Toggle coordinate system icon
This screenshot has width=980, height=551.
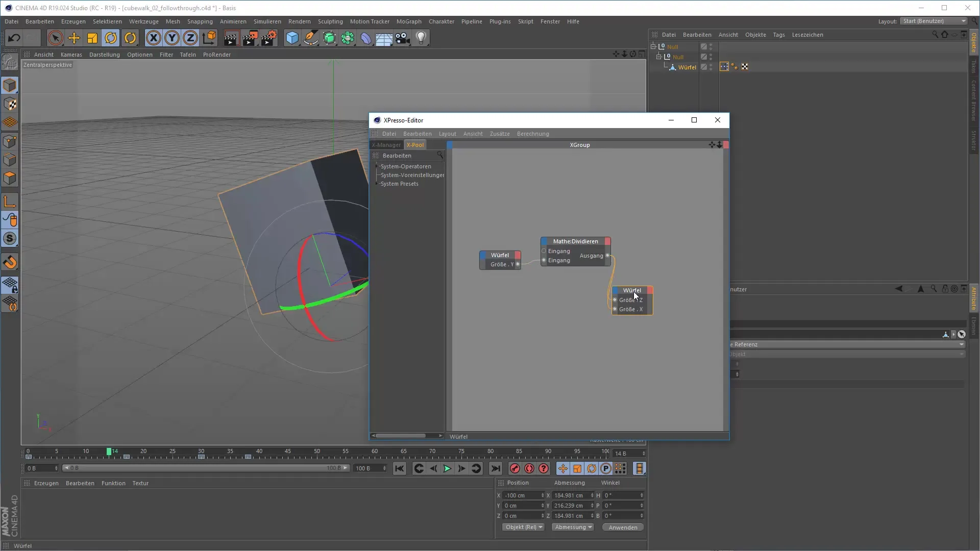209,38
